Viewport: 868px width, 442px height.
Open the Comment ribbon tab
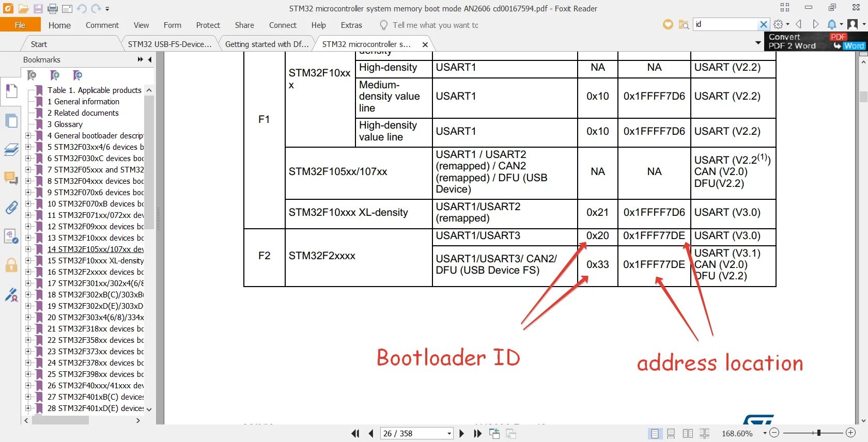pyautogui.click(x=102, y=25)
